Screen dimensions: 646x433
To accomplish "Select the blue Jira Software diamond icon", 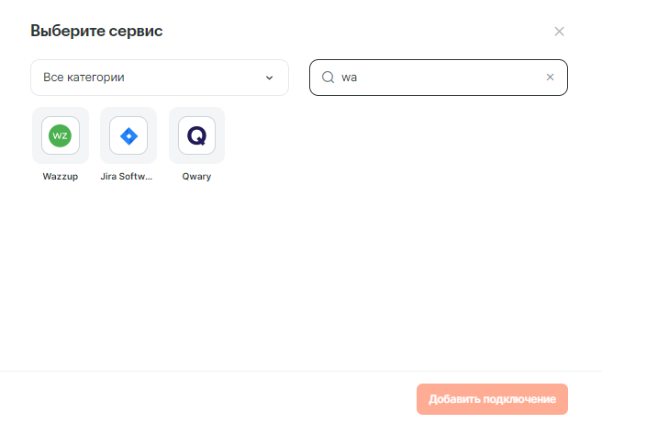I will [128, 135].
